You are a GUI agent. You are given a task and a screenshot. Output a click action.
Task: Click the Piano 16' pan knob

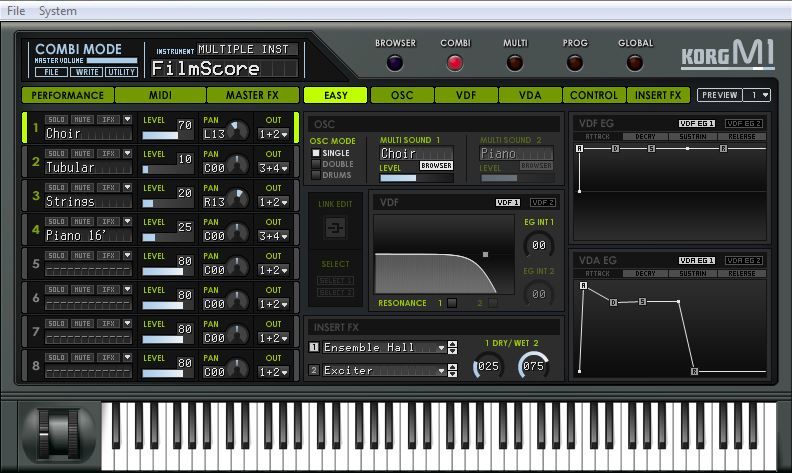pos(238,232)
